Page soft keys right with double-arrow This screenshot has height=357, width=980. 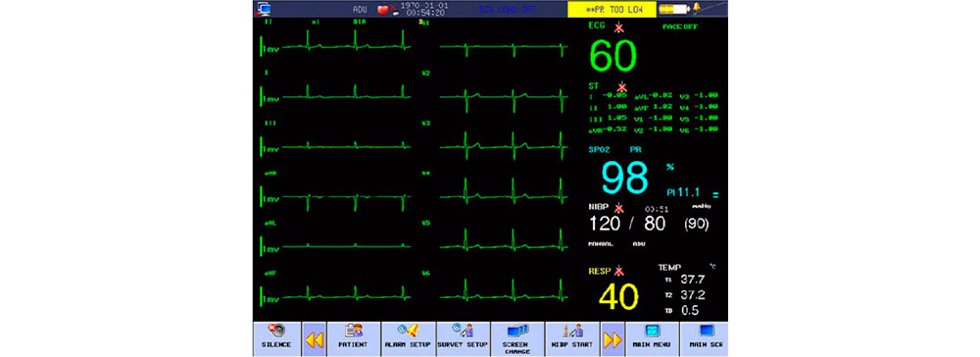click(x=612, y=338)
